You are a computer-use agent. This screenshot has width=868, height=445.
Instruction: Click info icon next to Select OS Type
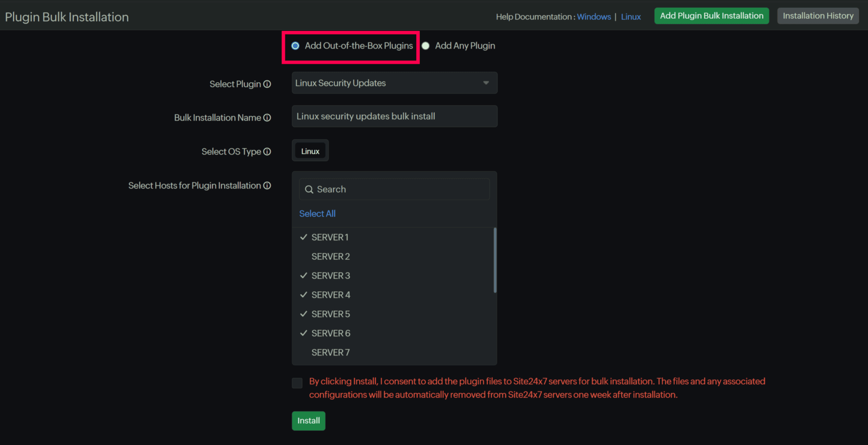267,152
